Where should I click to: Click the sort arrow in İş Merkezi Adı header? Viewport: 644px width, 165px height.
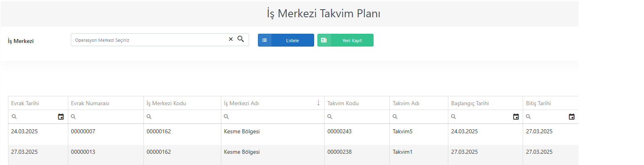[318, 103]
